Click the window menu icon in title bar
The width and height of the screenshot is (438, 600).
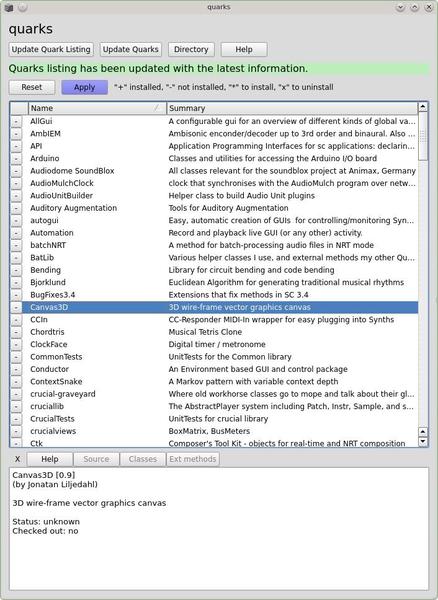[x=9, y=7]
